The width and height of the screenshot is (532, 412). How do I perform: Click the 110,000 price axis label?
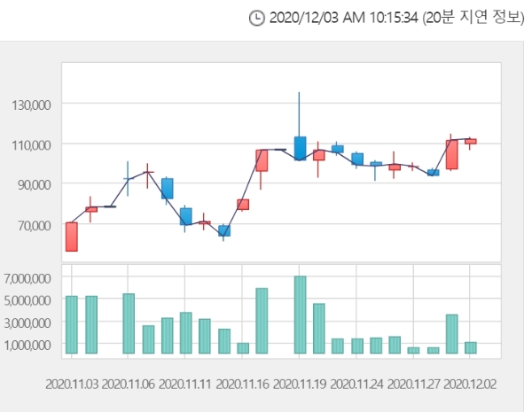click(x=32, y=144)
